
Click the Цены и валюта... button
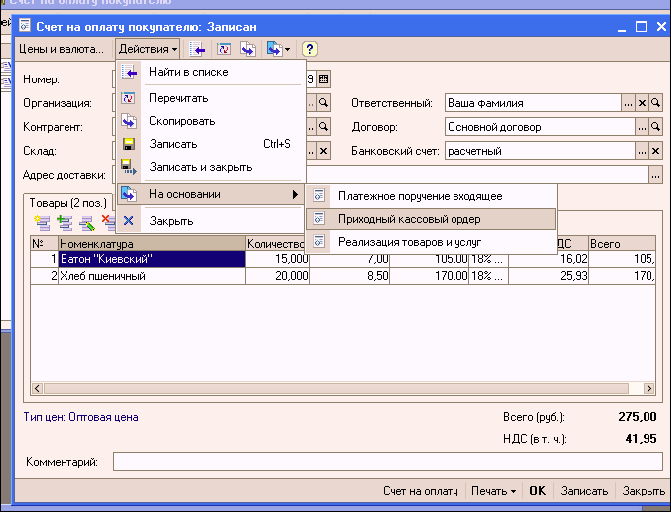pyautogui.click(x=61, y=48)
